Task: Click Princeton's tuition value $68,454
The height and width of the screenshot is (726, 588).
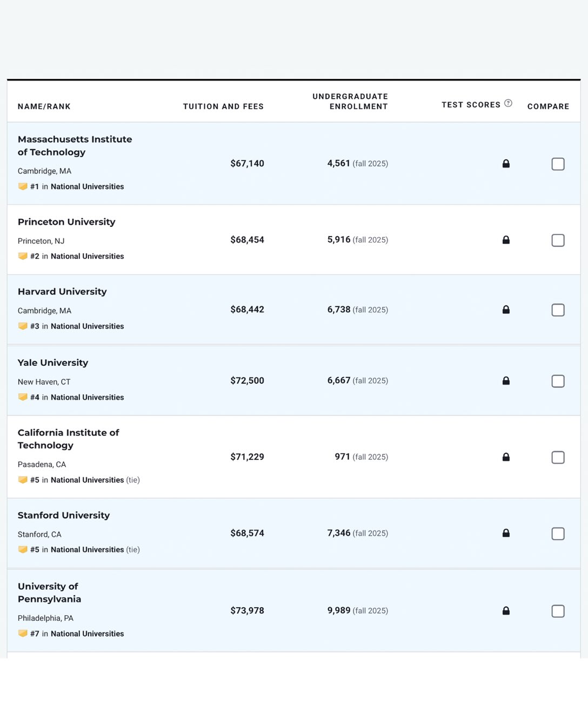Action: coord(247,240)
